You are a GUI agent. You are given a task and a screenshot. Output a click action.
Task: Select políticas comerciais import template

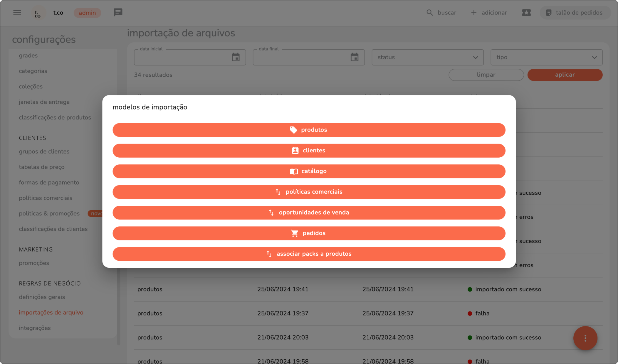309,192
